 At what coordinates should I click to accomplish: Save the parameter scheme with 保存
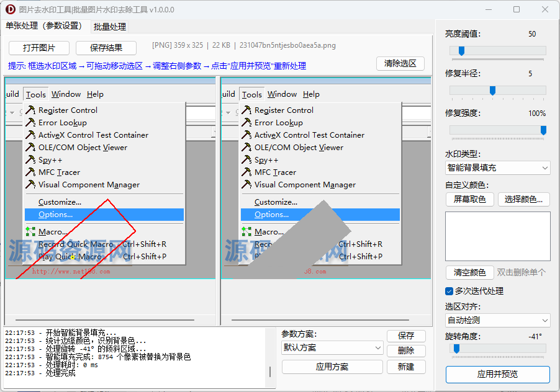[x=406, y=336]
